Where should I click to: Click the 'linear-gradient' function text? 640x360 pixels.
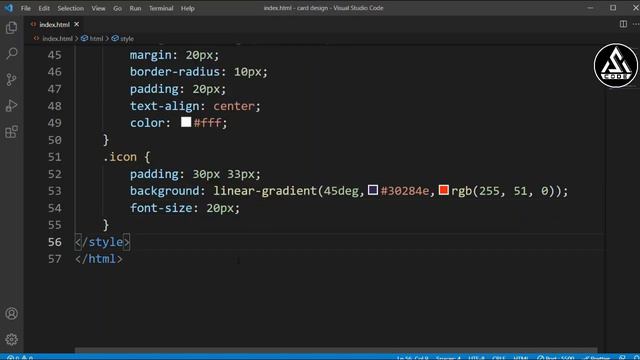pos(265,191)
